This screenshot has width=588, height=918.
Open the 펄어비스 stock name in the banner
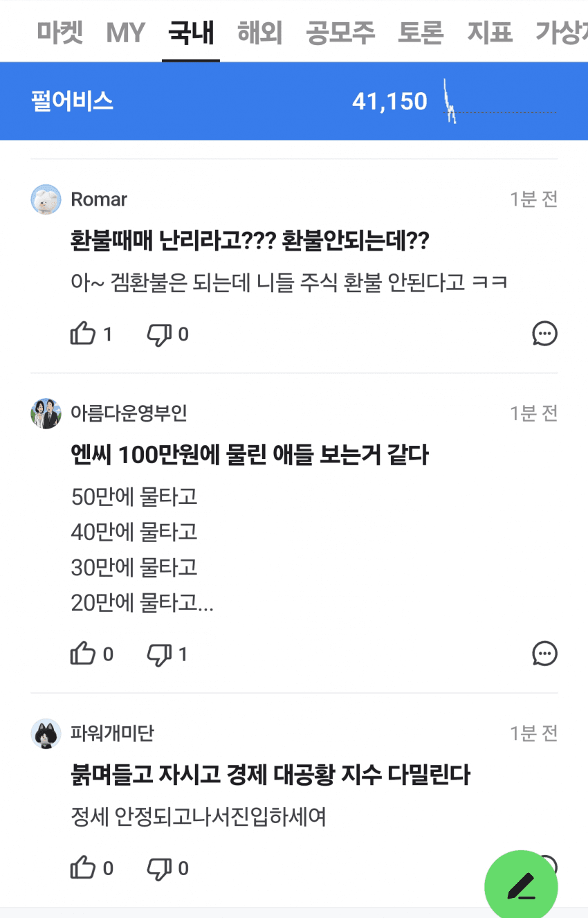point(72,102)
